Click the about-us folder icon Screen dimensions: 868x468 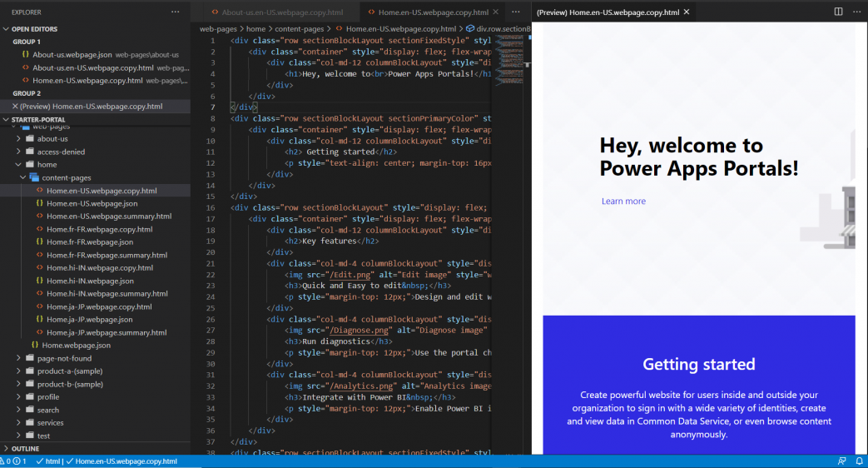click(30, 138)
